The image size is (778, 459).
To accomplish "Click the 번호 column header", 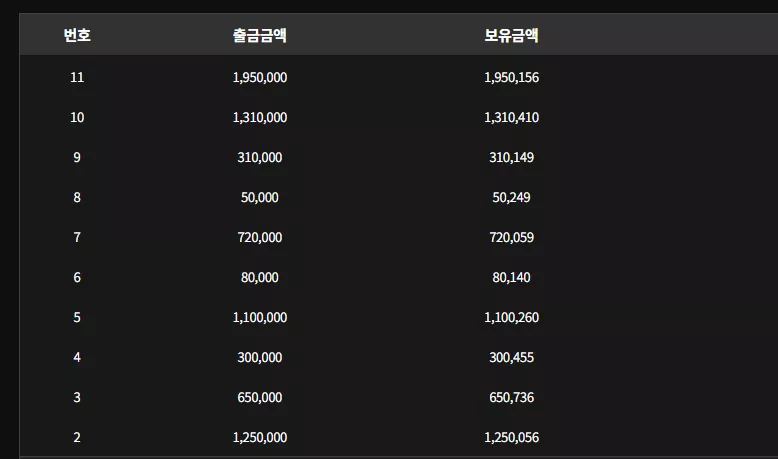I will click(77, 35).
